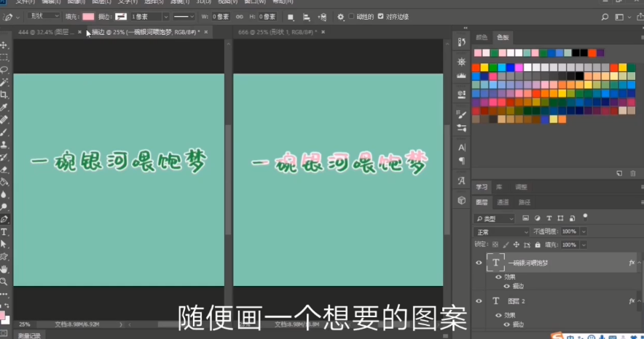Switch to the 666 @ 25% document tab
Viewport: 644px width, 339px height.
pos(278,32)
